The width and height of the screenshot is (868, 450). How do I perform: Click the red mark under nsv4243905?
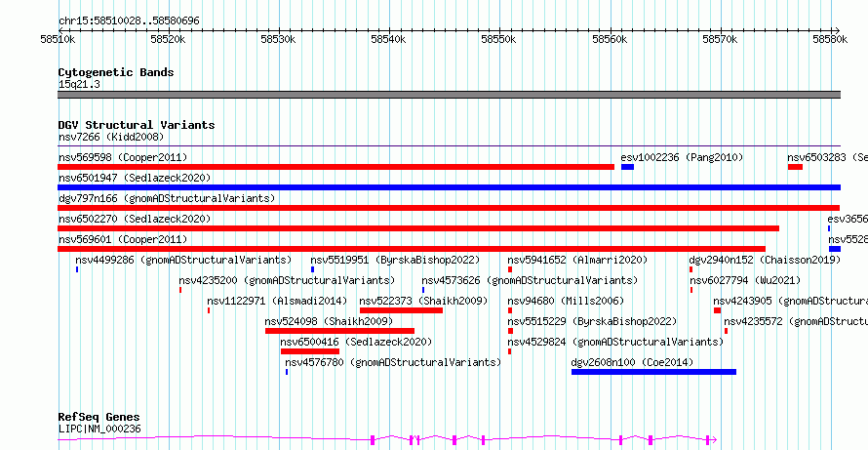click(717, 310)
